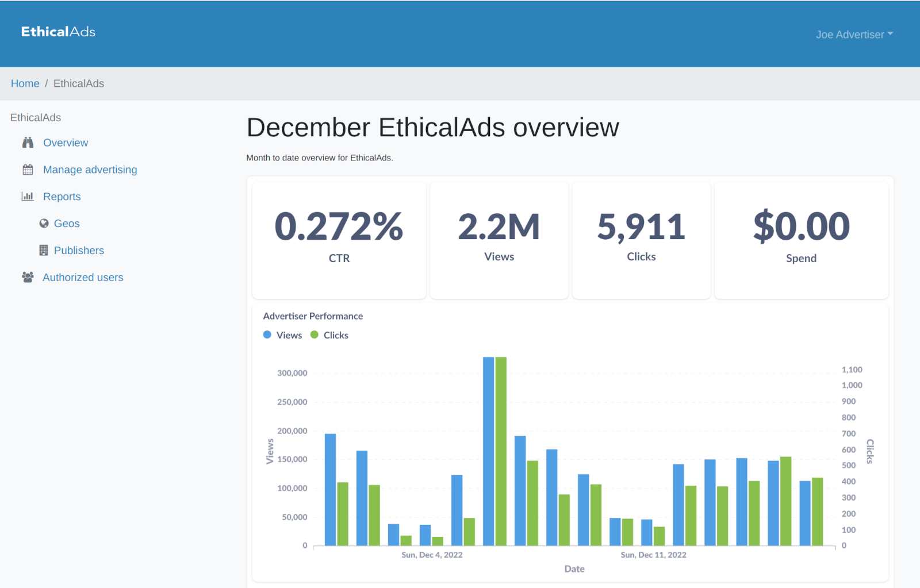Click the binoculars icon beside Overview

(x=28, y=143)
